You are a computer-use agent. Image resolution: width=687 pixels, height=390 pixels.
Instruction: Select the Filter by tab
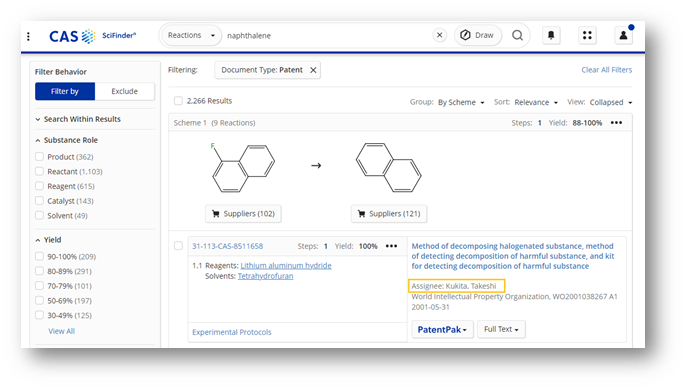(65, 91)
